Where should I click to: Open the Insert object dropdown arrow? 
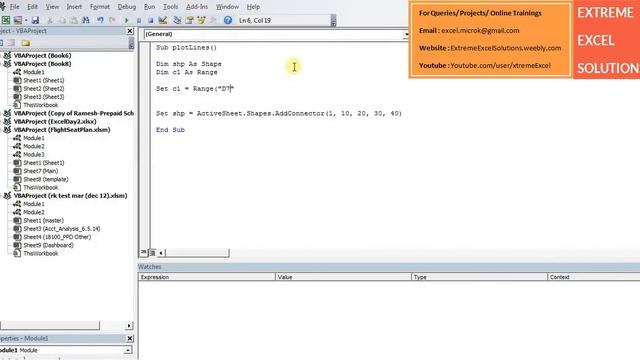tap(26, 20)
